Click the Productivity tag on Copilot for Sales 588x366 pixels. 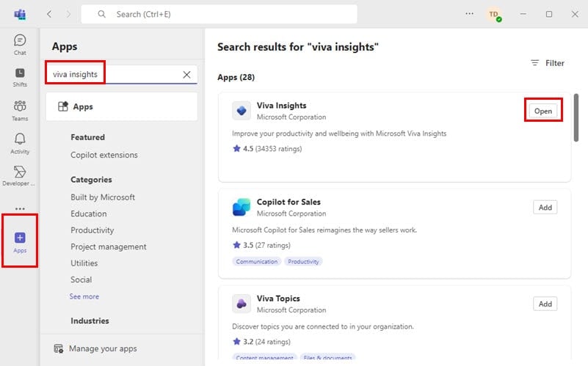[303, 262]
